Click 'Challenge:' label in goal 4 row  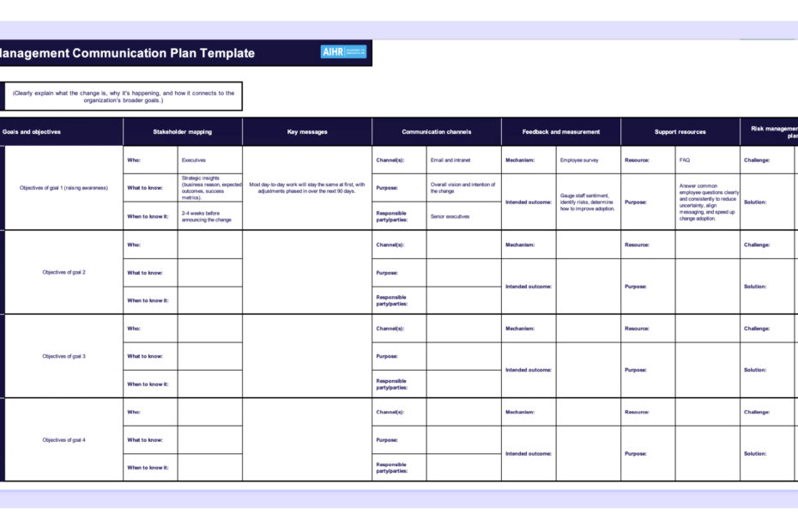(x=757, y=413)
